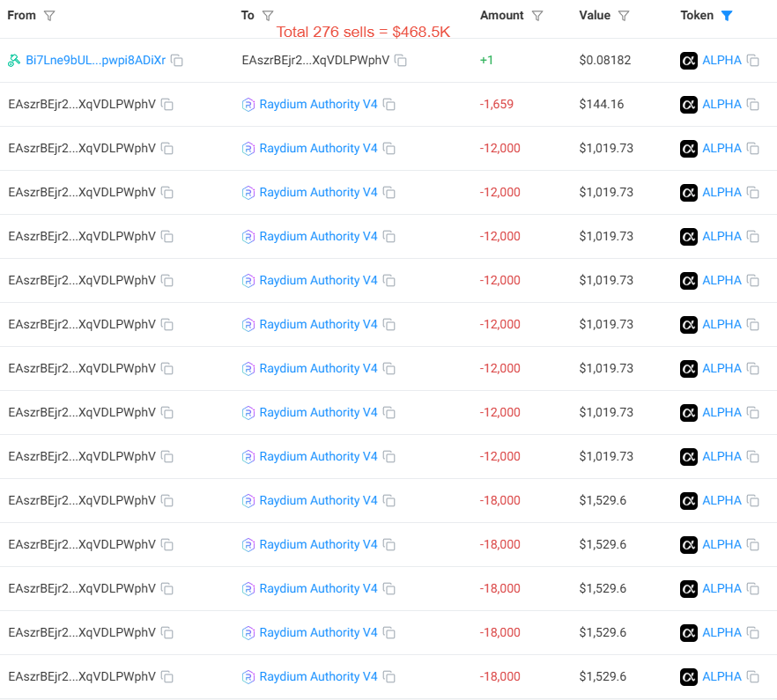The width and height of the screenshot is (777, 700).
Task: Open the Amount column filter icon
Action: 537,15
